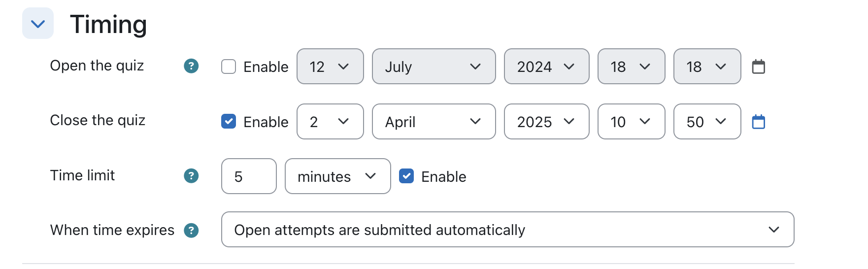Collapse the Timing section chevron
Screen dimensions: 868x269
(38, 23)
